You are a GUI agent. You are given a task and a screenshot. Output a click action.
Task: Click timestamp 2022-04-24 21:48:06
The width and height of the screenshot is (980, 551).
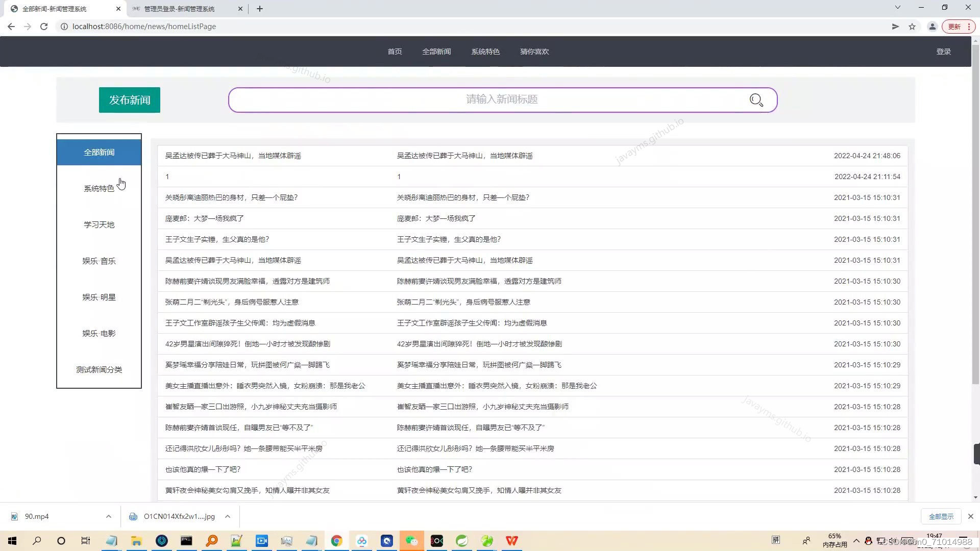coord(867,156)
